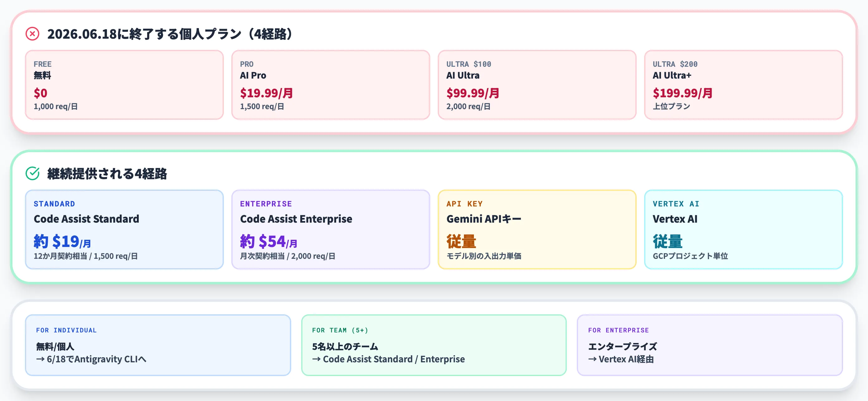Image resolution: width=868 pixels, height=401 pixels.
Task: Click the "GCPプロジェクト単位" caption
Action: 690,256
